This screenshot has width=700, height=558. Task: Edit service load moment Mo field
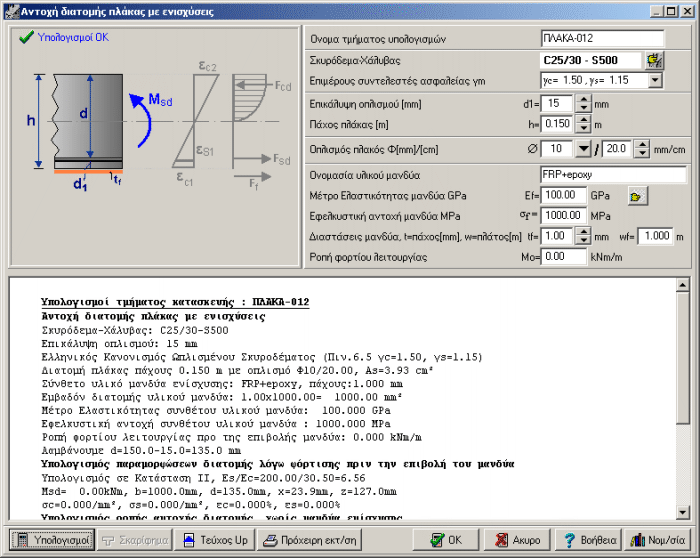(x=563, y=256)
